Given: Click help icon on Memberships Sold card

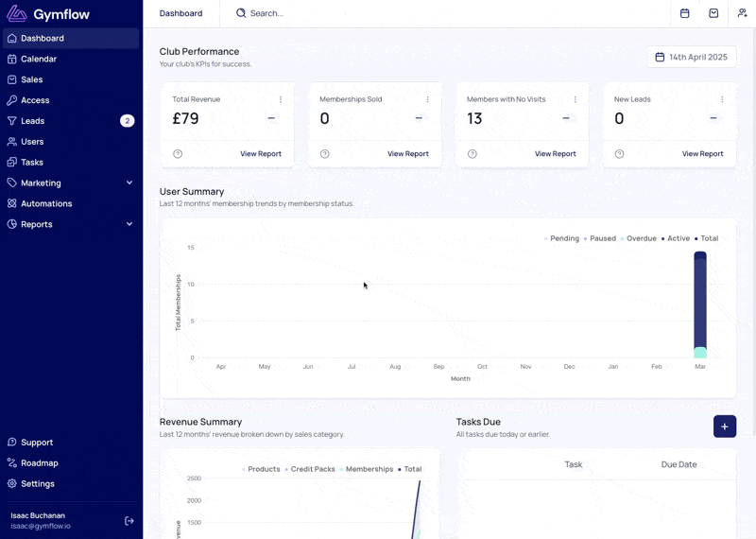Looking at the screenshot, I should (325, 154).
